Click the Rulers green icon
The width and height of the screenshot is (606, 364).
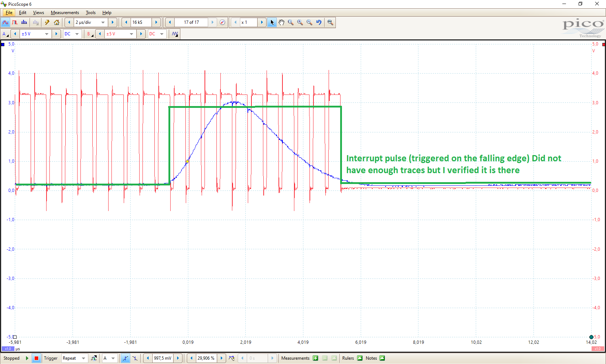(360, 358)
